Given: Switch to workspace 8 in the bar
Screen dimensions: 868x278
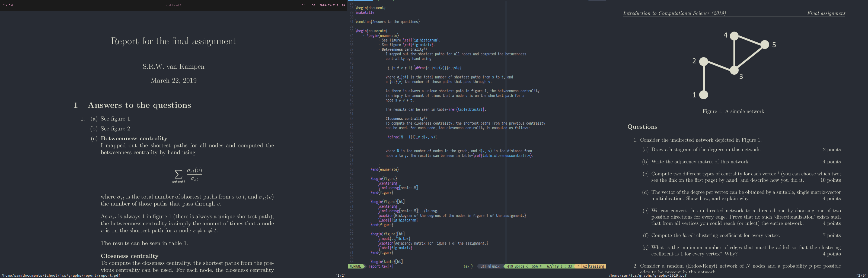Looking at the screenshot, I should tap(12, 5).
